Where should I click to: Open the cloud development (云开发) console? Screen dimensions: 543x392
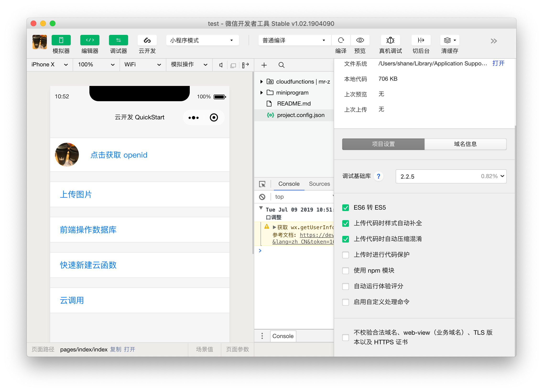[x=147, y=40]
